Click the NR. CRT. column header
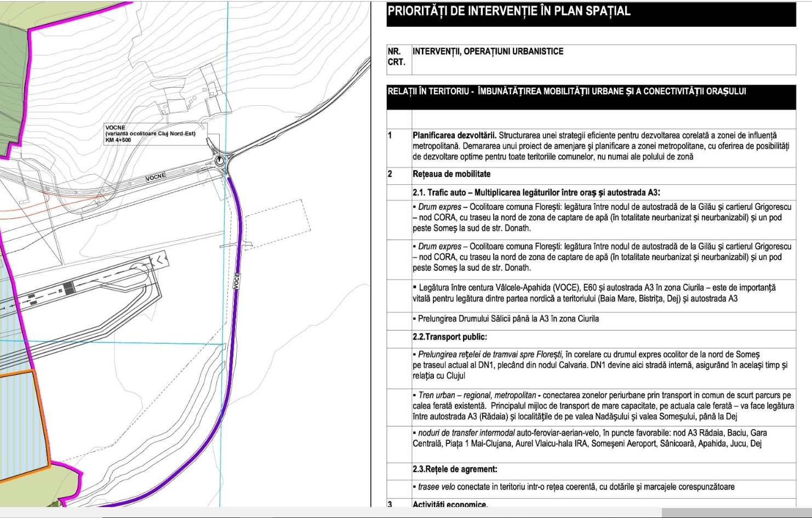 399,59
